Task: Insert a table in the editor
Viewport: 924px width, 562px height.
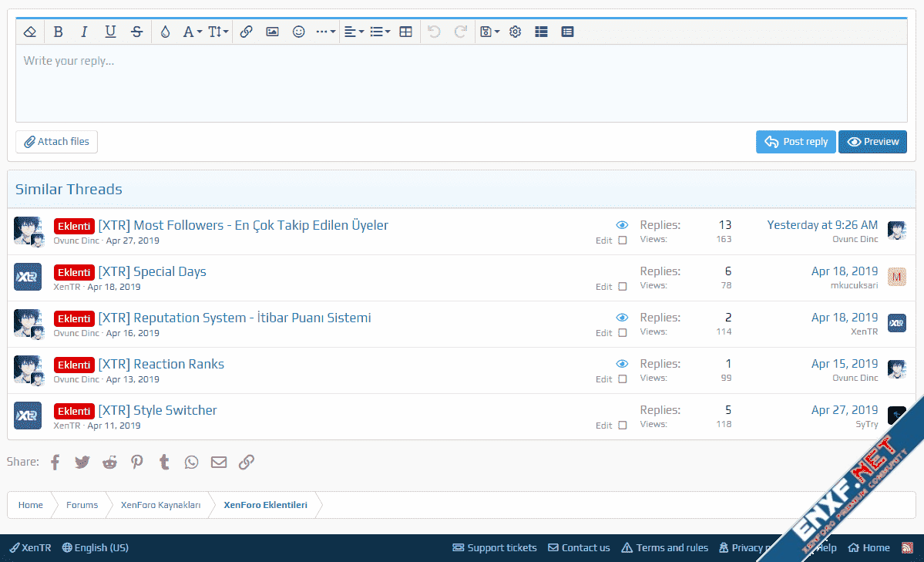Action: 405,32
